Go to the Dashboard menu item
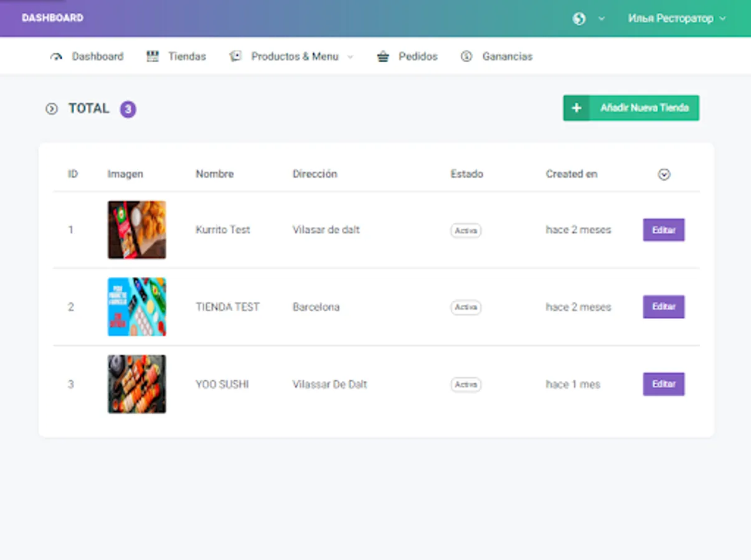Image resolution: width=751 pixels, height=560 pixels. tap(98, 57)
